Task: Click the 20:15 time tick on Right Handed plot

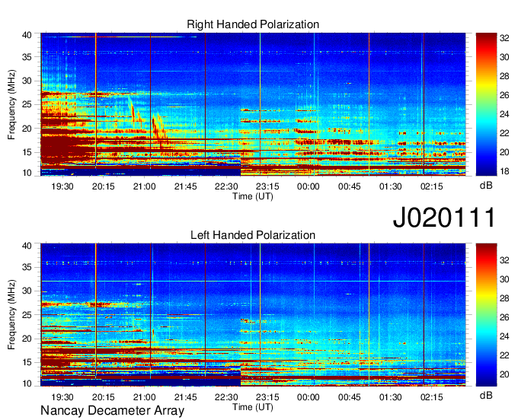Action: click(104, 186)
